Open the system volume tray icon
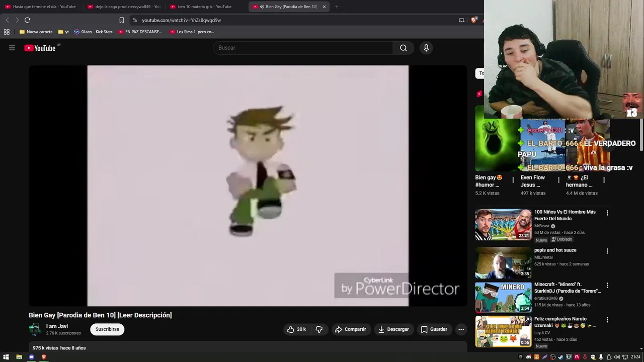The image size is (644, 362). click(617, 357)
